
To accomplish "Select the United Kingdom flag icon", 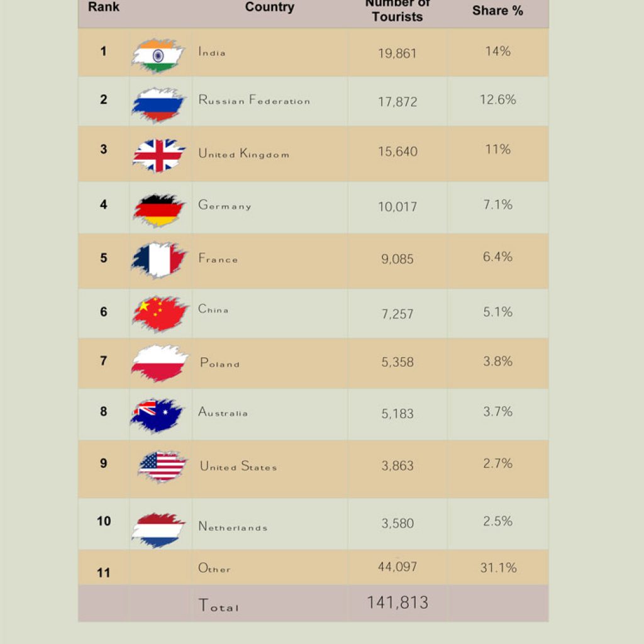I will click(x=159, y=155).
